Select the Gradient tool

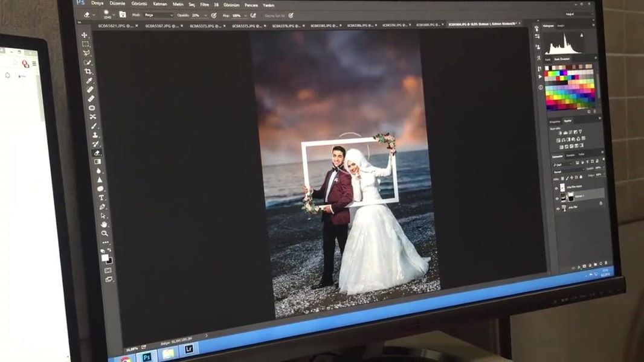pos(98,162)
